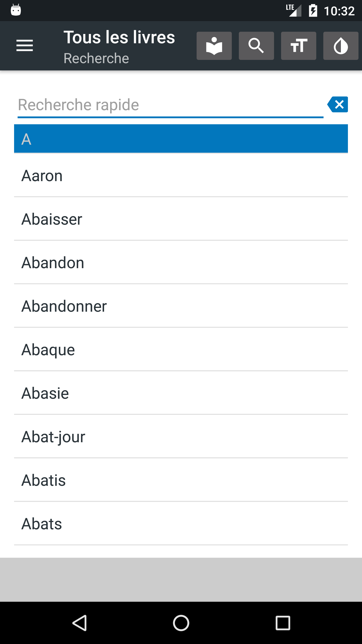Tap the Android back navigation button
The width and height of the screenshot is (362, 644).
[x=80, y=623]
